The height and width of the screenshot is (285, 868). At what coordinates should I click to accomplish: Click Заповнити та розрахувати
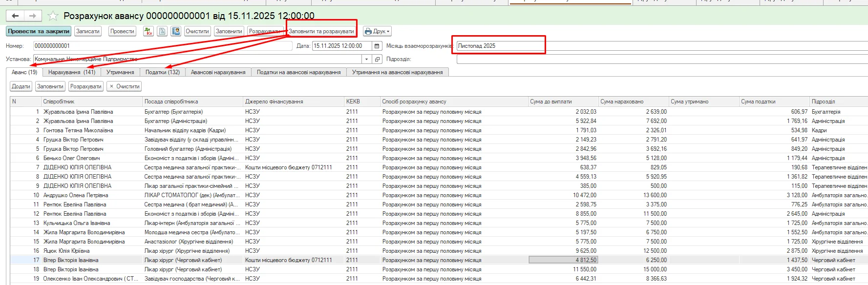pyautogui.click(x=321, y=31)
